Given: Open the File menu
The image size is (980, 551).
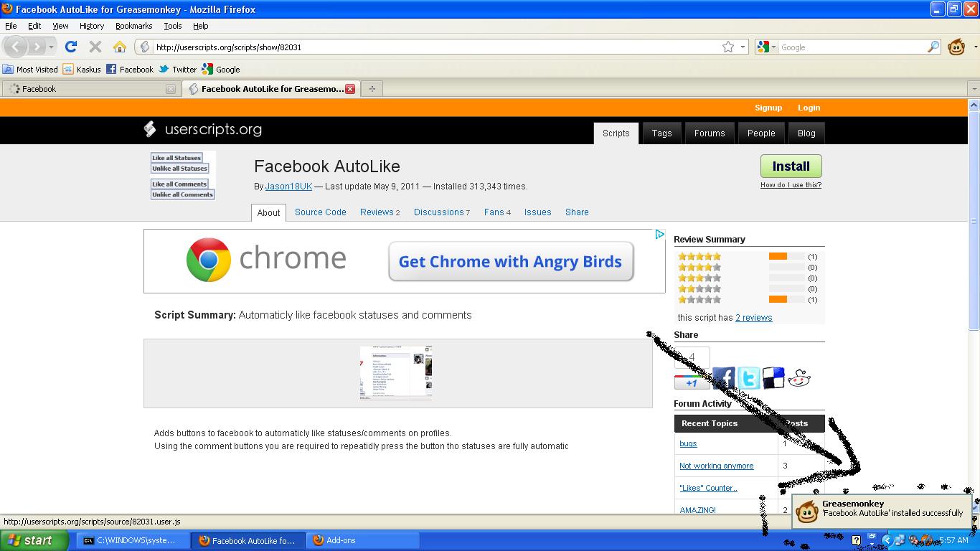Looking at the screenshot, I should [x=11, y=26].
